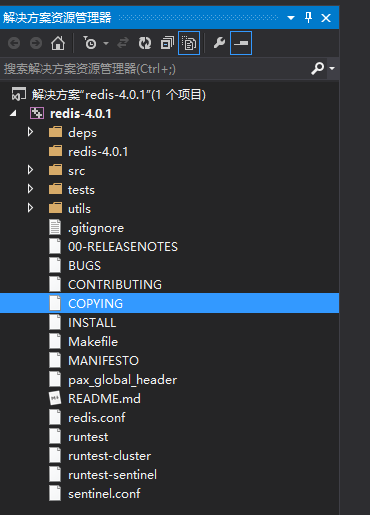Select the INSTALL file
370x515 pixels.
[x=92, y=323]
